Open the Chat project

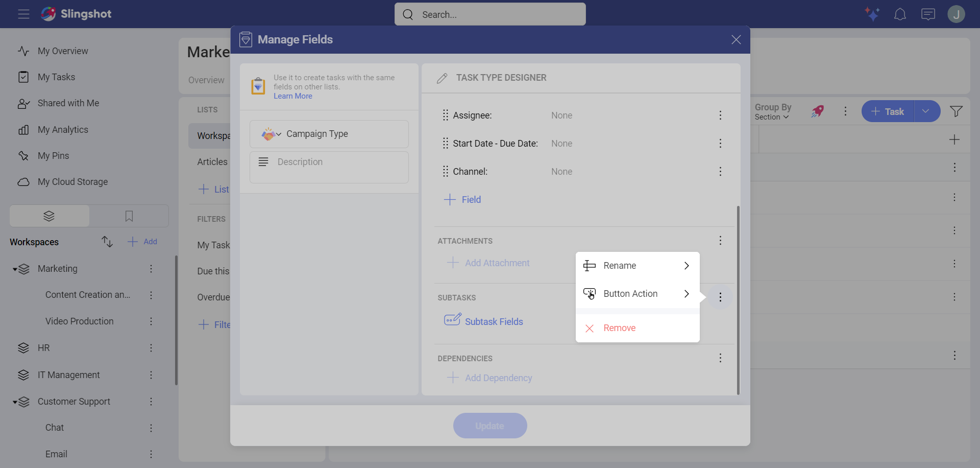(55, 428)
